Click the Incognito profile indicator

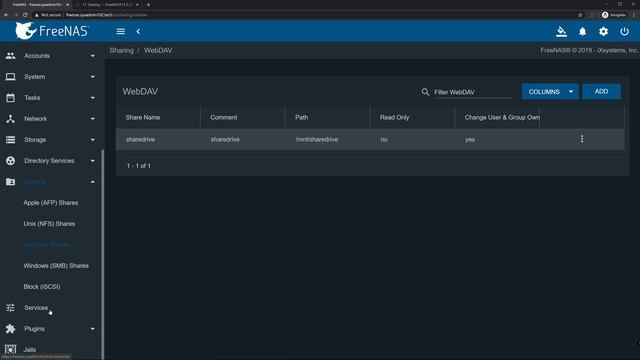614,15
